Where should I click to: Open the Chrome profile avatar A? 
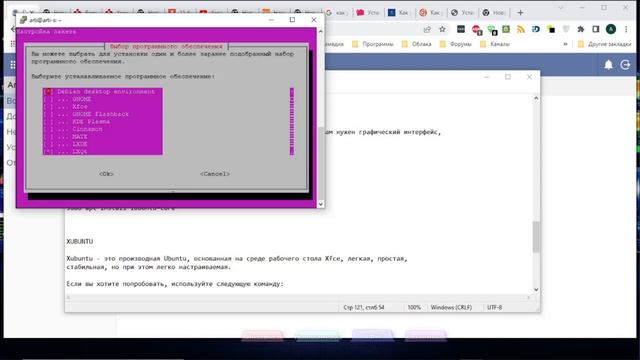[x=611, y=29]
